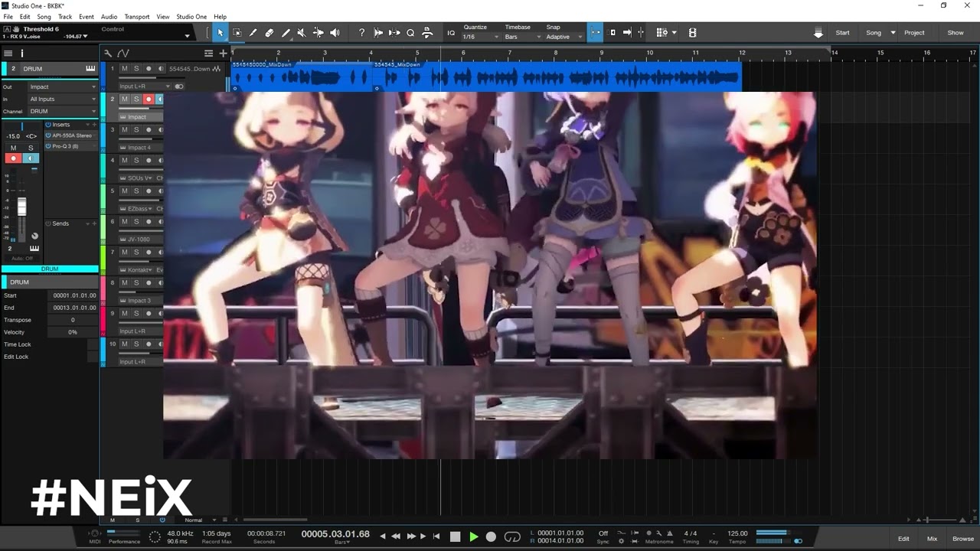Open the global track visibility list icon
Image resolution: width=980 pixels, height=551 pixels.
tap(208, 53)
